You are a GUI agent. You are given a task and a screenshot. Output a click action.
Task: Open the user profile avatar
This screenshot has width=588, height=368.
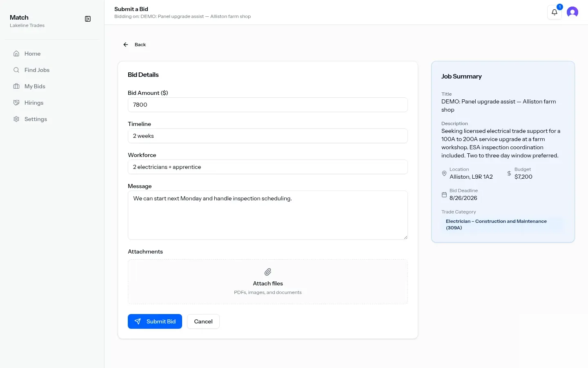pos(572,12)
